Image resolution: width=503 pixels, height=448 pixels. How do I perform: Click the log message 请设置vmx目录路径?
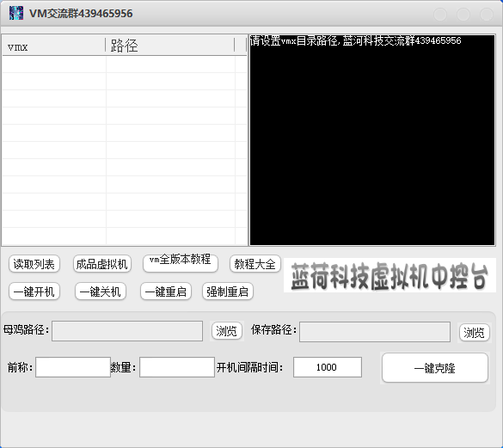click(x=293, y=40)
